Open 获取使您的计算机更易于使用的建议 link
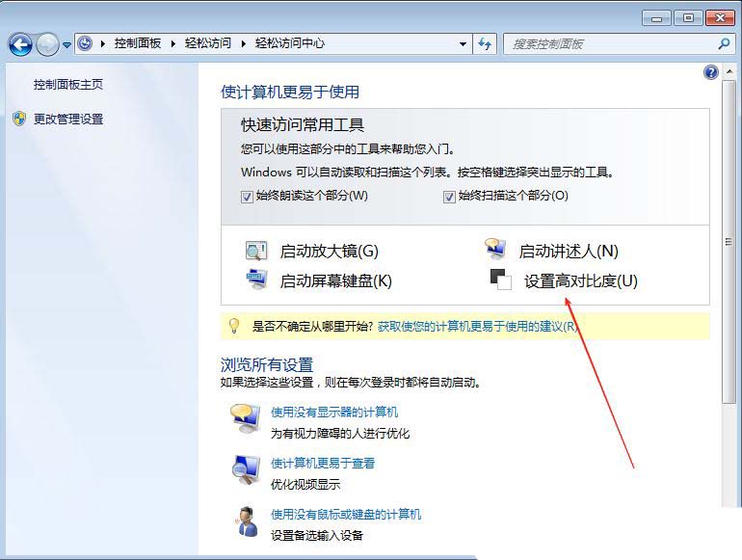742x560 pixels. coord(476,327)
